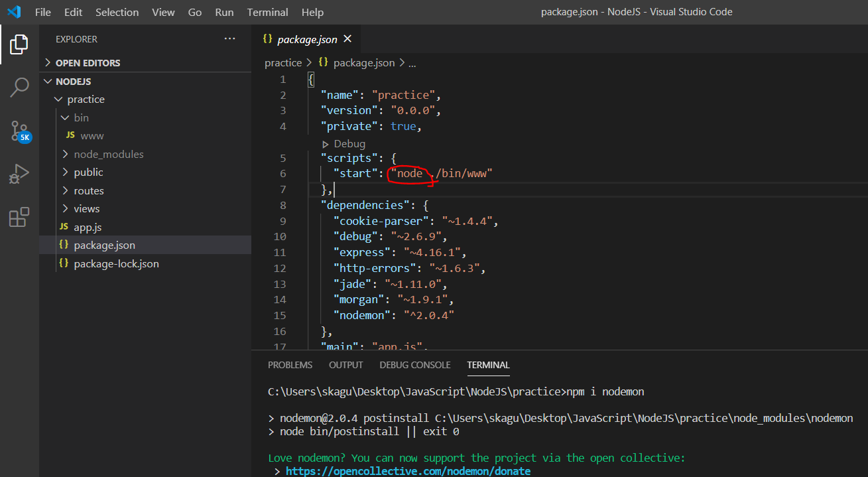Open the Extensions view icon
The height and width of the screenshot is (477, 868).
19,217
